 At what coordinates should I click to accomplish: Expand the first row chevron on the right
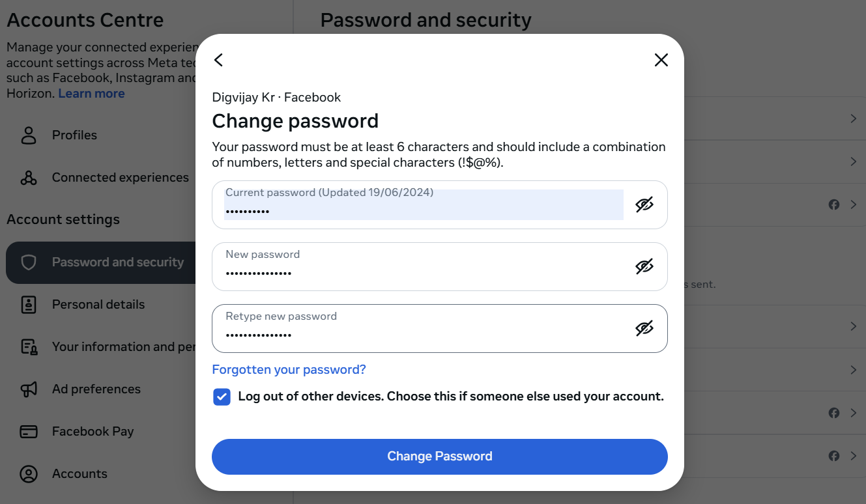(854, 119)
